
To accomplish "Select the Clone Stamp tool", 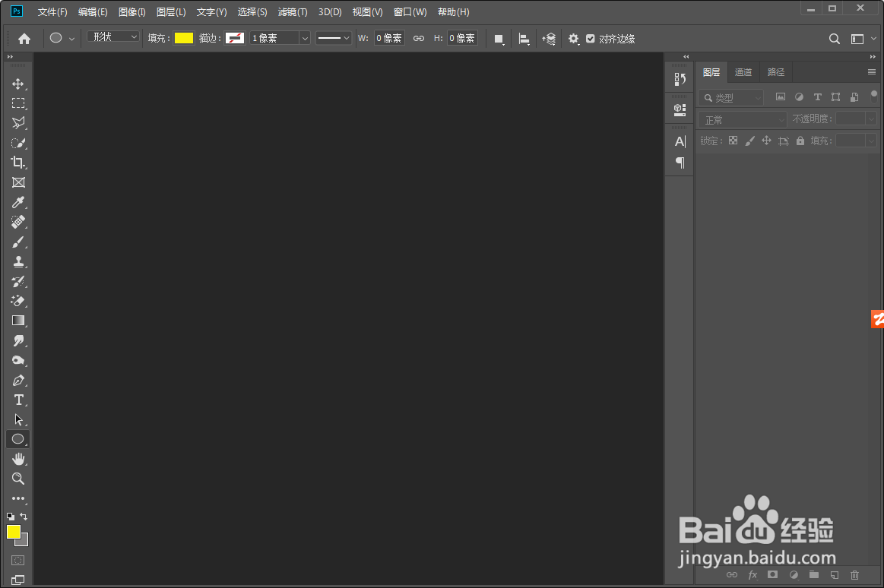I will pos(18,262).
